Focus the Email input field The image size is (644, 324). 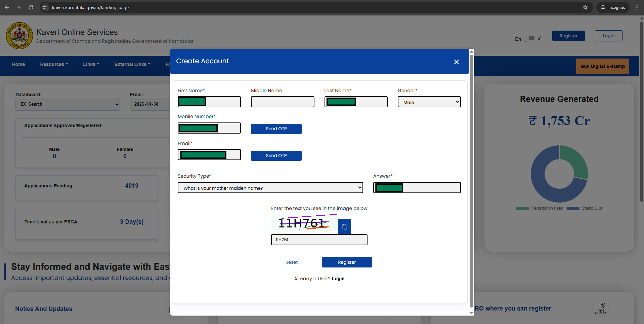coord(209,155)
